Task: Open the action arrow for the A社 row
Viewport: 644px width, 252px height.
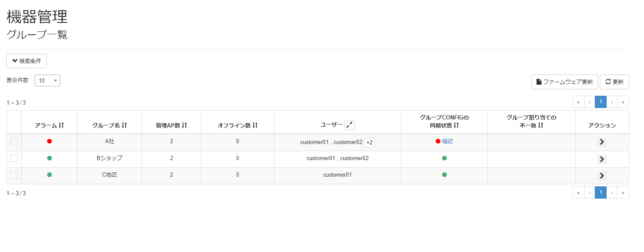Action: [602, 142]
